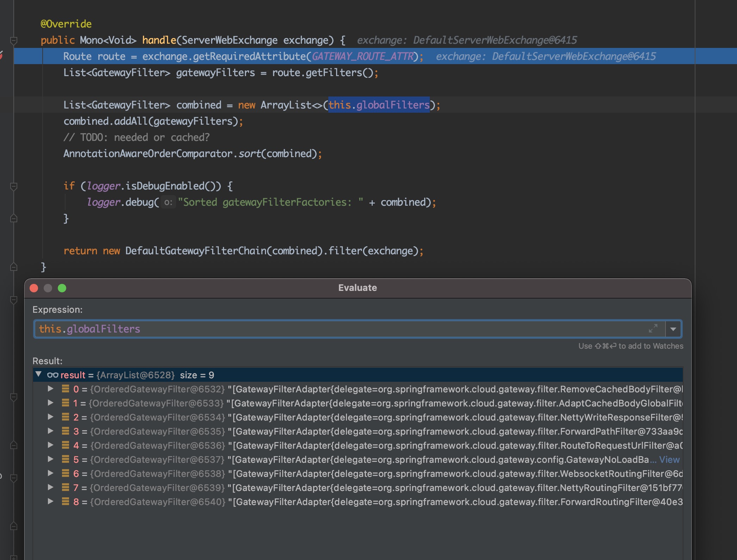Click the green zoom button of Evaluate window
This screenshot has width=737, height=560.
(62, 288)
